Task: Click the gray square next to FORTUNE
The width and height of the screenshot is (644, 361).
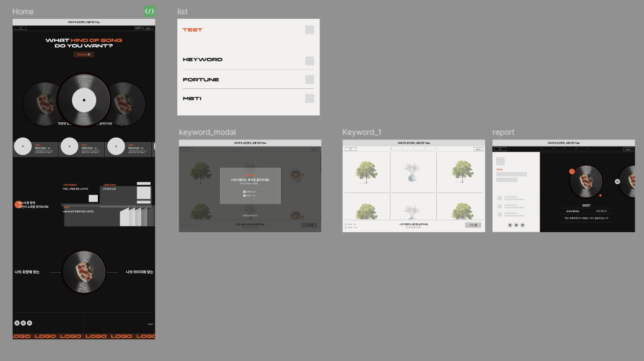Action: (x=309, y=79)
